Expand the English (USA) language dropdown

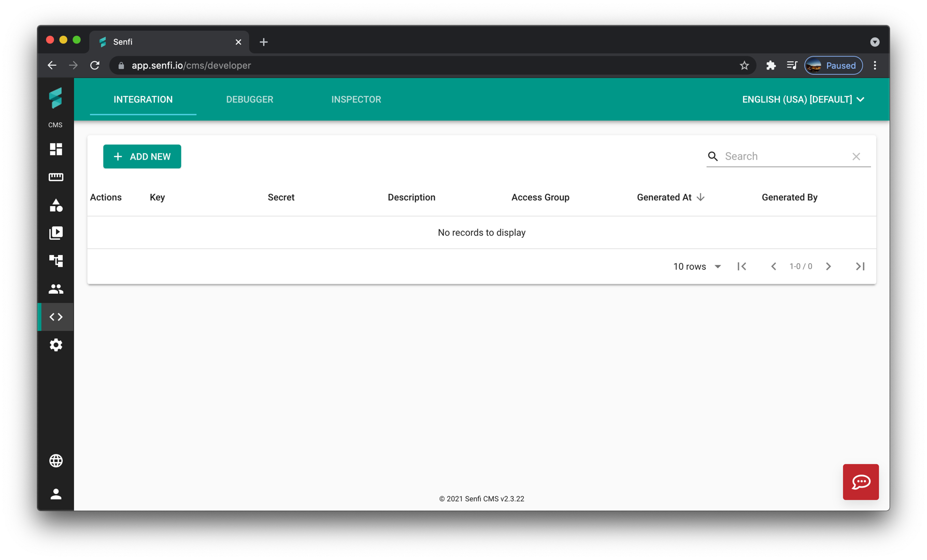pyautogui.click(x=803, y=99)
